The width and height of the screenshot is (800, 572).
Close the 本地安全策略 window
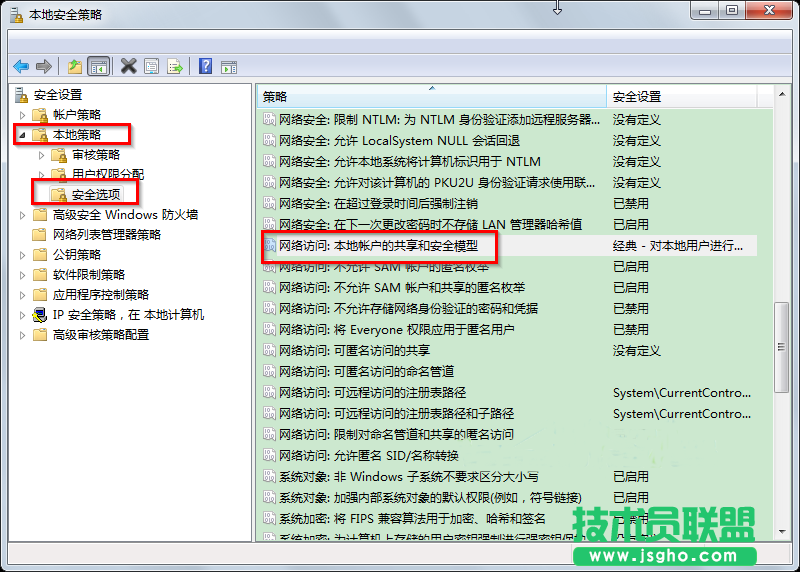pyautogui.click(x=769, y=11)
